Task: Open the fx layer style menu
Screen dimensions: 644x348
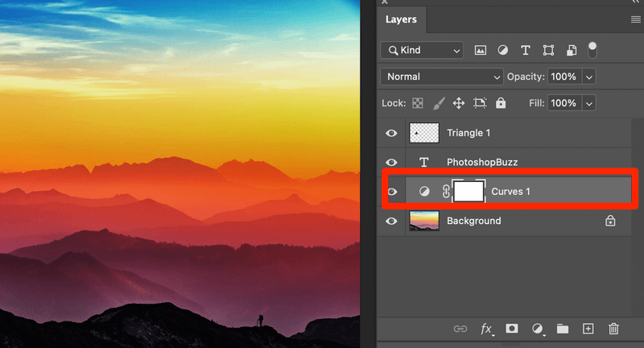Action: [x=486, y=329]
